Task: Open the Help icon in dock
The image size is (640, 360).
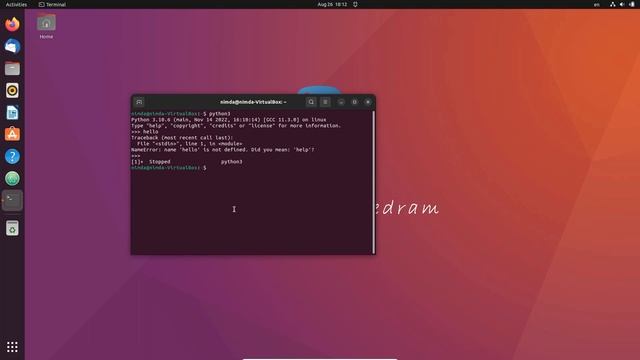Action: coord(12,156)
